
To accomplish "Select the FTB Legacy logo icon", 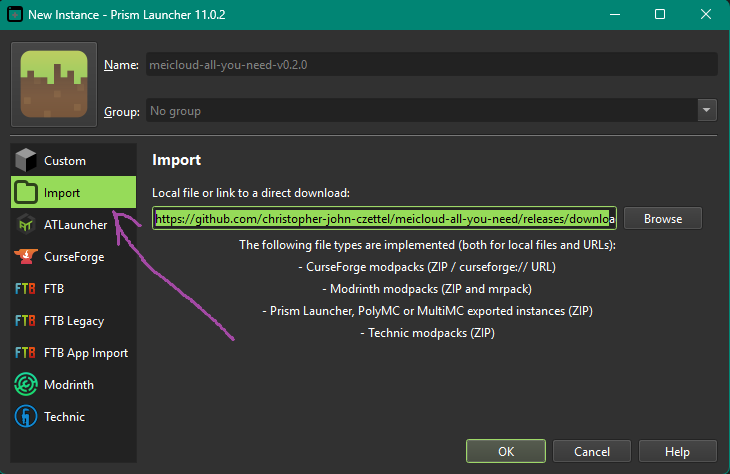I will tap(25, 321).
